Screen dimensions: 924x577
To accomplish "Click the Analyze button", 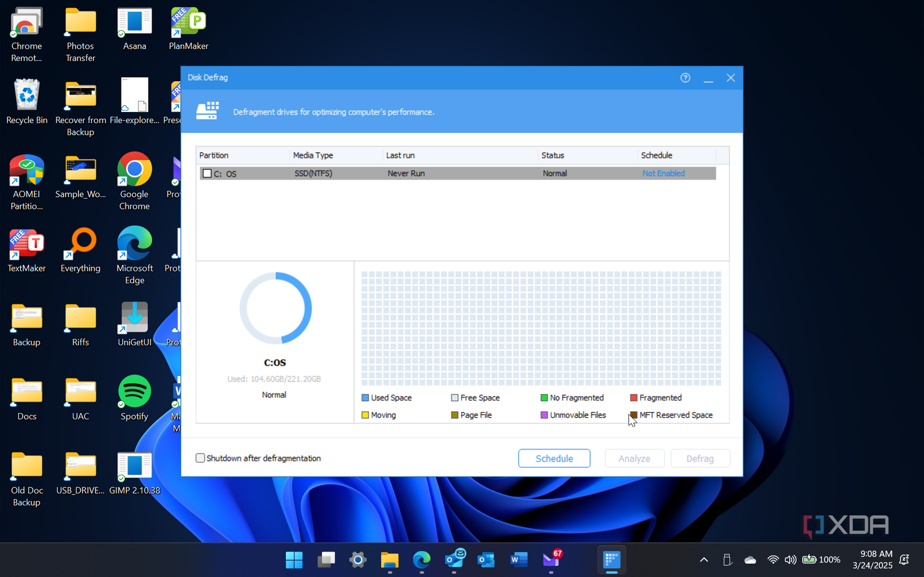I will tap(634, 458).
